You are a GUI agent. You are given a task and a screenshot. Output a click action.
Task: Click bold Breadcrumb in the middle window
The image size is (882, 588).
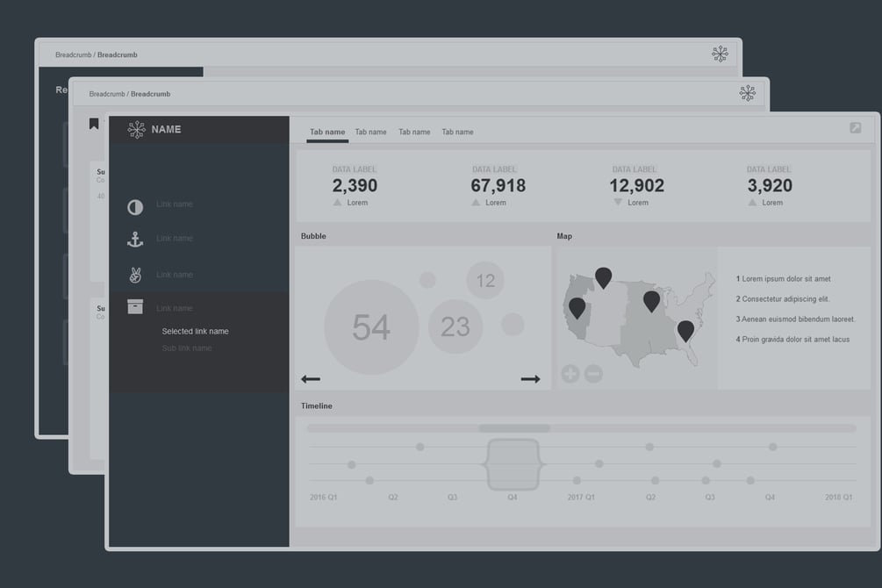tap(150, 94)
